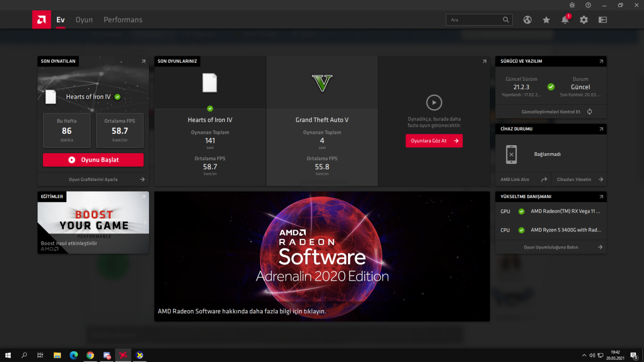Open the web browser globe icon
The height and width of the screenshot is (362, 644).
coord(528,20)
